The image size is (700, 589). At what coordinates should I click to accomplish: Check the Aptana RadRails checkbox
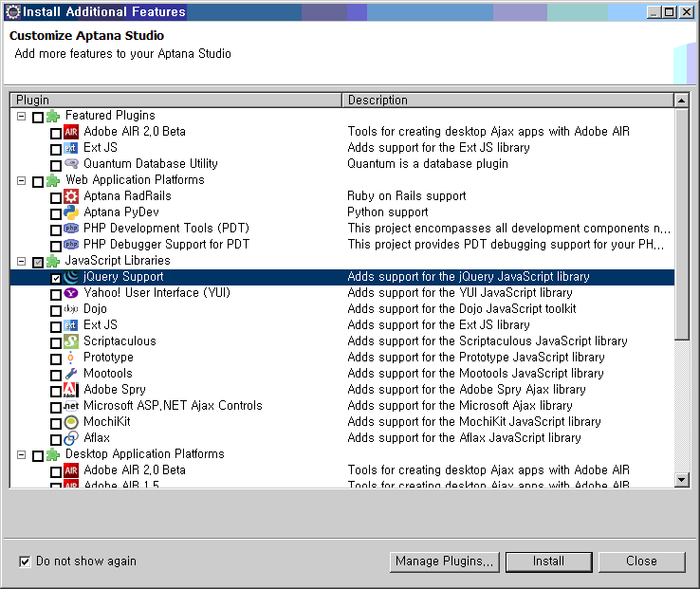point(56,198)
